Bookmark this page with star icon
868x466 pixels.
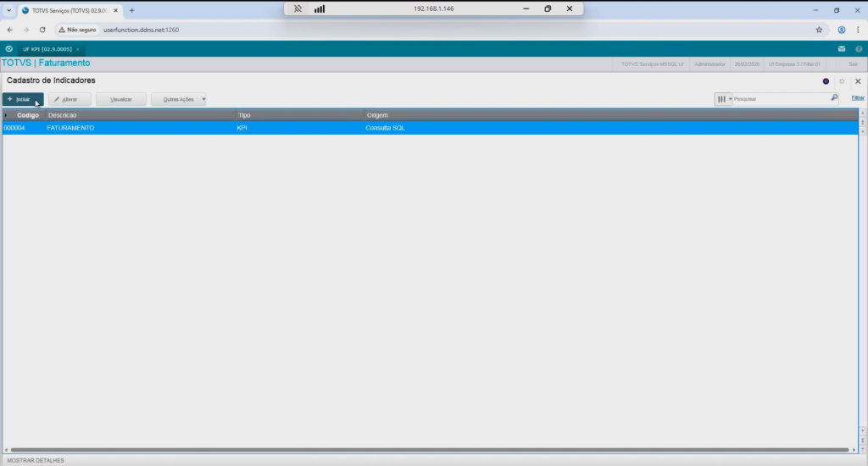(819, 29)
